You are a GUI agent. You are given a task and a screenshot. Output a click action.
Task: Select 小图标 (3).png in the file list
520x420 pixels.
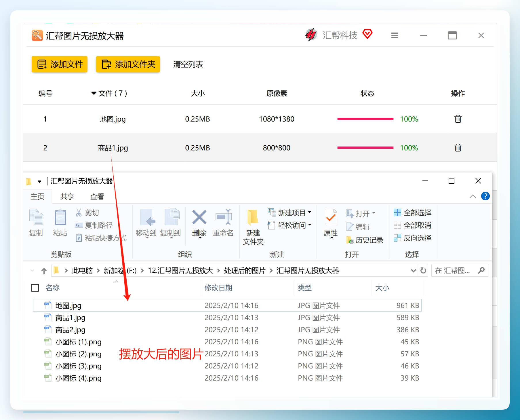tap(227, 366)
